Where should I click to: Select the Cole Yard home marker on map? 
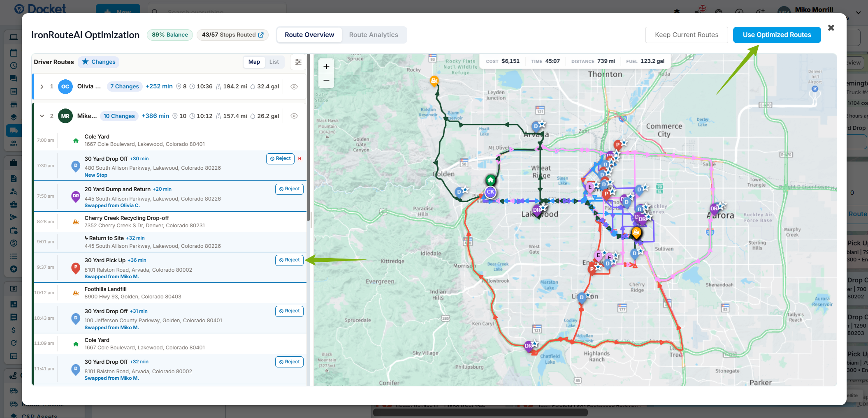(490, 180)
